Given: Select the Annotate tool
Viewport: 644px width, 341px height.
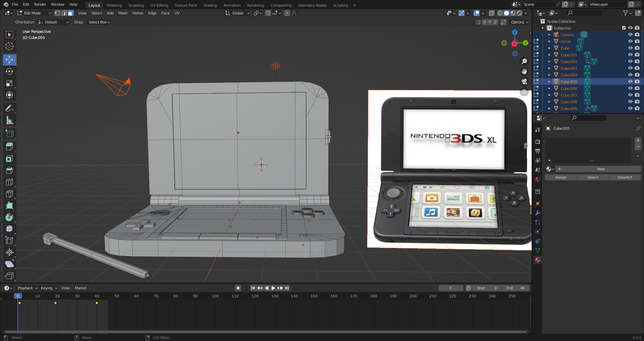Looking at the screenshot, I should [x=9, y=108].
